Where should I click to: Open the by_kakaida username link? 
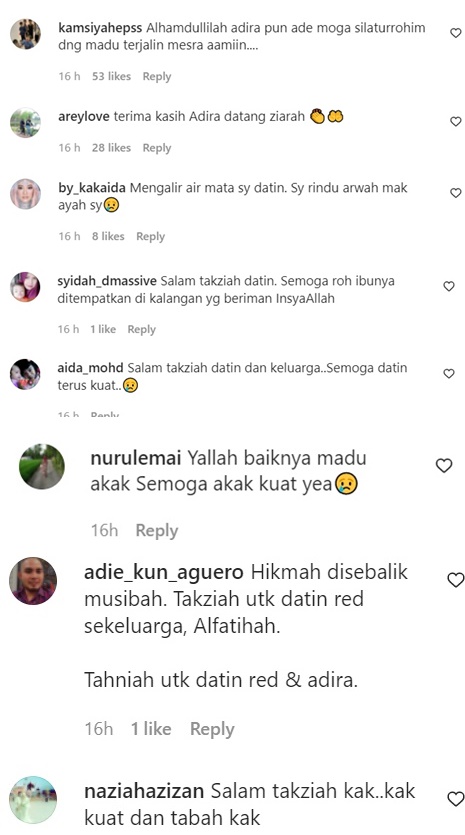92,188
